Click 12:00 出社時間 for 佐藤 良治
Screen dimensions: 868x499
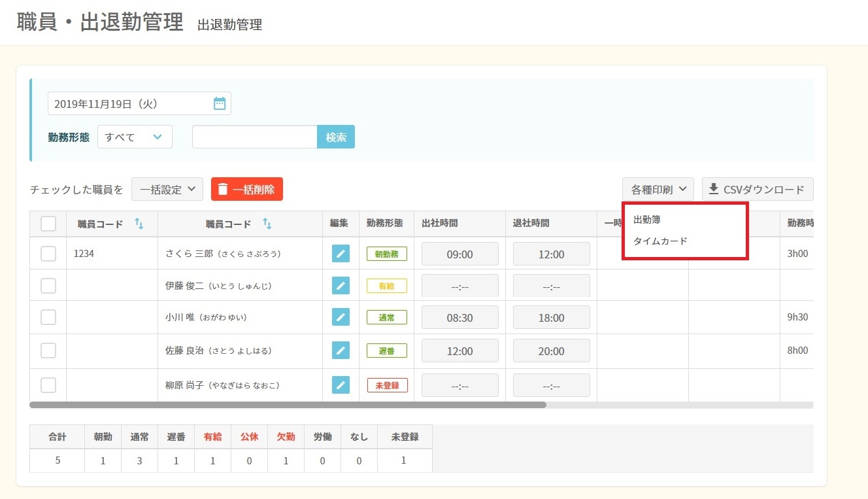coord(460,351)
